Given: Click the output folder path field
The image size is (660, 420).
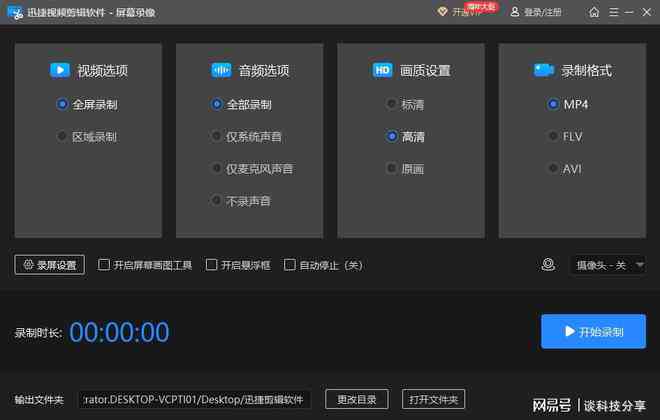Looking at the screenshot, I should click(194, 399).
